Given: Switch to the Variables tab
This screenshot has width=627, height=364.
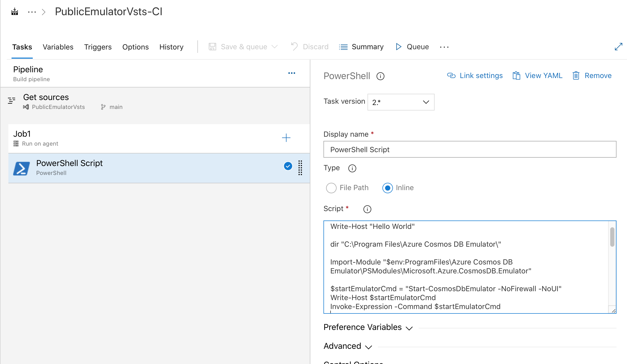Looking at the screenshot, I should (x=58, y=46).
